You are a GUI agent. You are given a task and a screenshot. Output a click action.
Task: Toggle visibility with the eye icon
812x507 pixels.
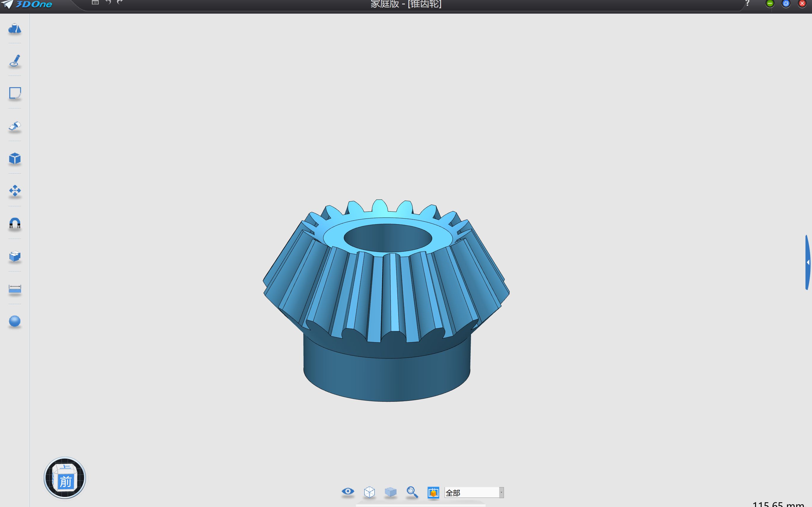(348, 491)
